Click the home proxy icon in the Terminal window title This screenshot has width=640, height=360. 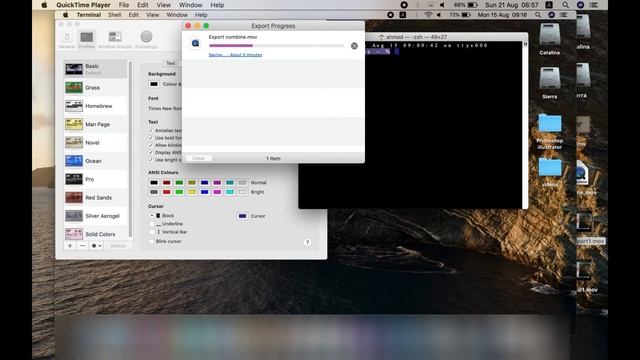pyautogui.click(x=381, y=37)
